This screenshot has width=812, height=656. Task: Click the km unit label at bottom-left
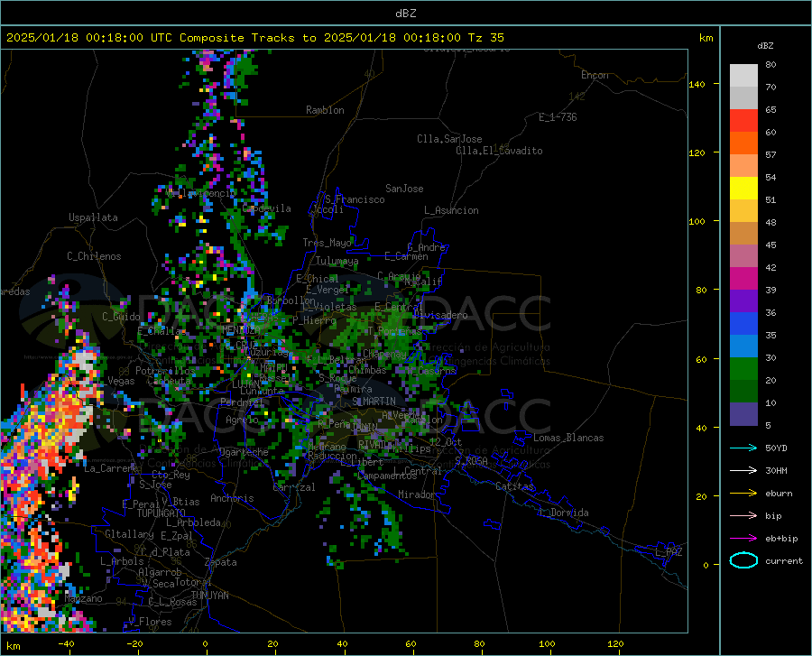(14, 646)
